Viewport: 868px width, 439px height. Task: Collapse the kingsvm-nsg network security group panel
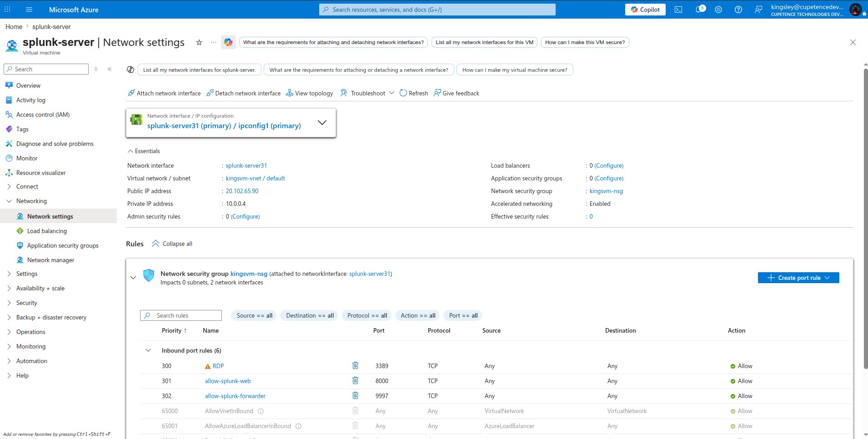click(133, 277)
